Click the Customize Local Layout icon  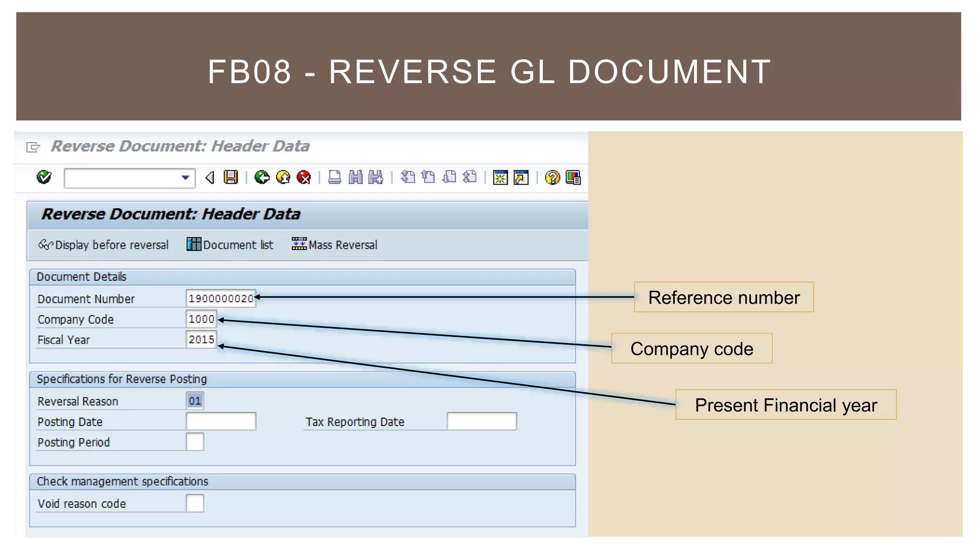[x=573, y=178]
